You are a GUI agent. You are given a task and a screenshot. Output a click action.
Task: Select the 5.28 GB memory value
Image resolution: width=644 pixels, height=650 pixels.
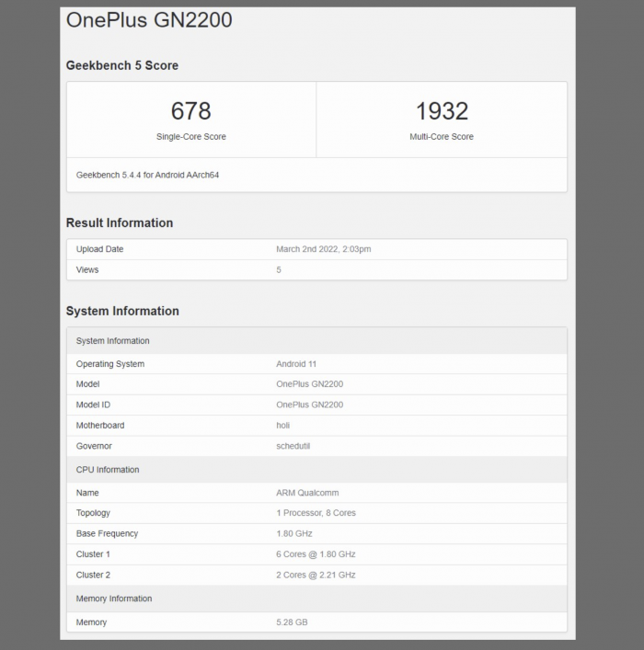click(292, 622)
